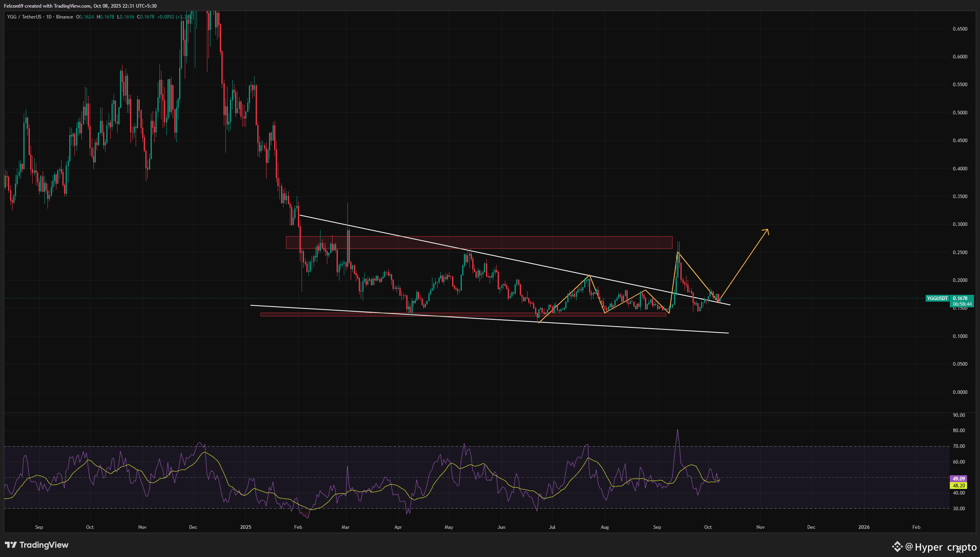This screenshot has height=557, width=980.
Task: Click the TradingView logo at bottom left
Action: (36, 545)
